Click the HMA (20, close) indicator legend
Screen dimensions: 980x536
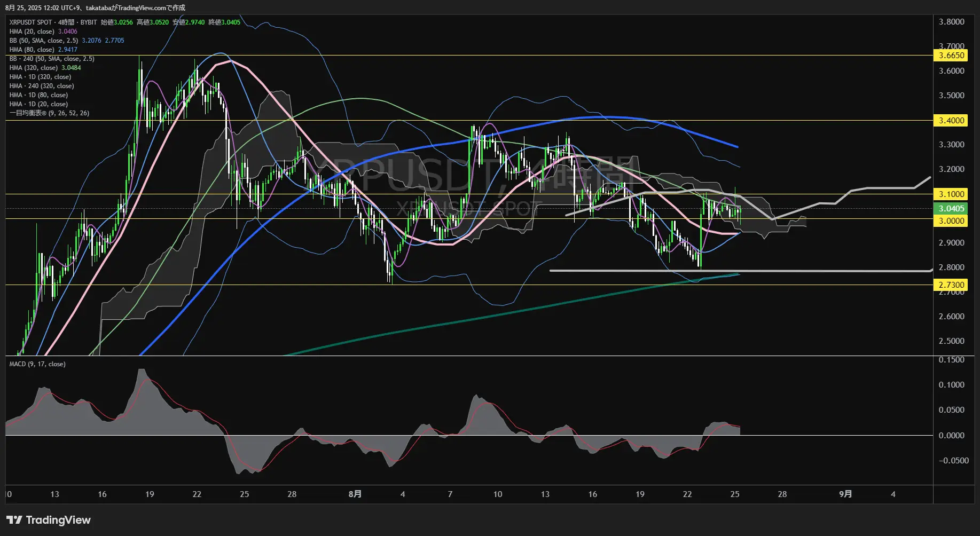click(43, 31)
